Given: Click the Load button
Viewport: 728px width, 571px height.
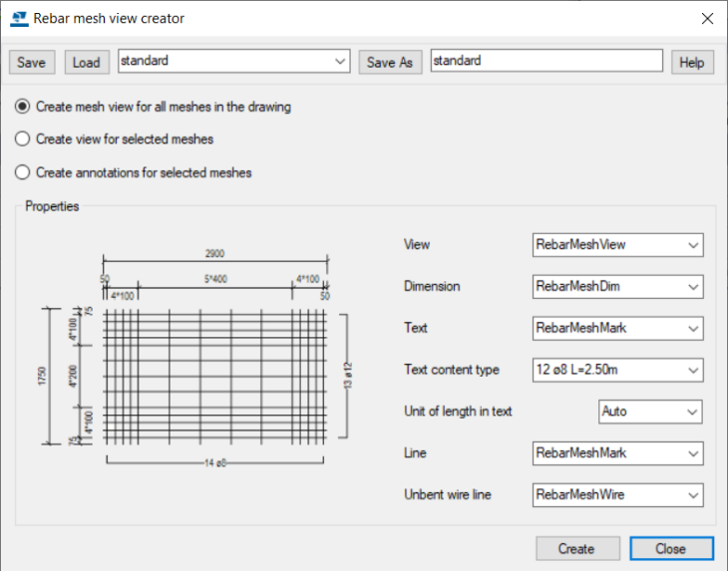Looking at the screenshot, I should (87, 62).
